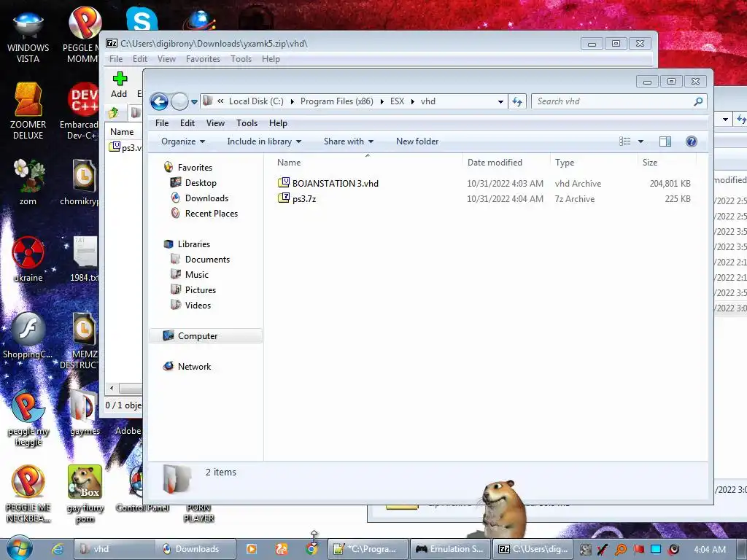Open the WINDOWS VISTA desktop icon
The width and height of the screenshot is (747, 560).
[28, 38]
